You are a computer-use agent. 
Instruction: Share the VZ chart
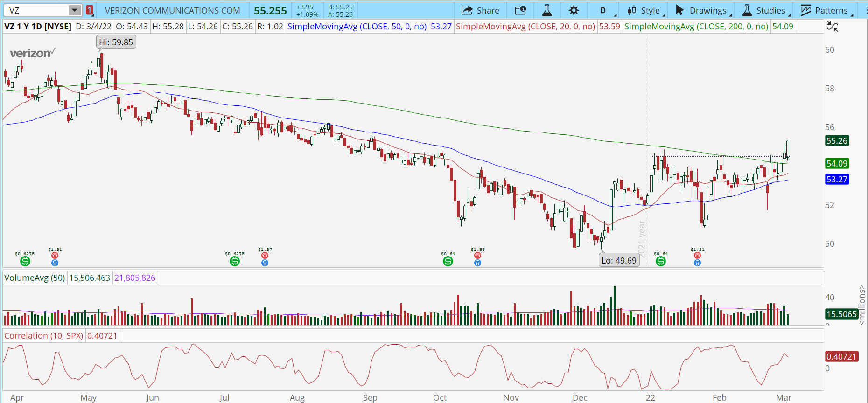coord(480,10)
